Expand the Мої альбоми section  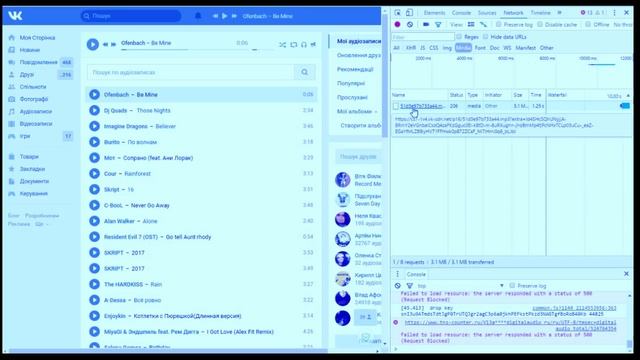point(356,111)
